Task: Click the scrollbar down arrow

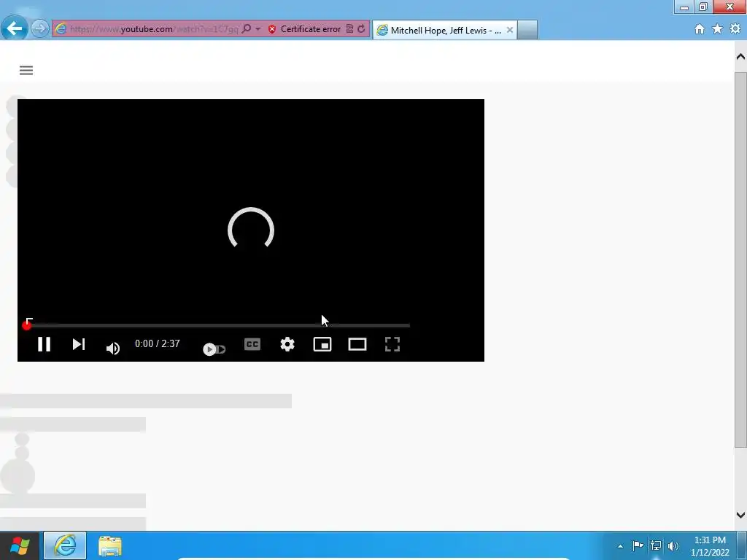Action: (x=740, y=515)
